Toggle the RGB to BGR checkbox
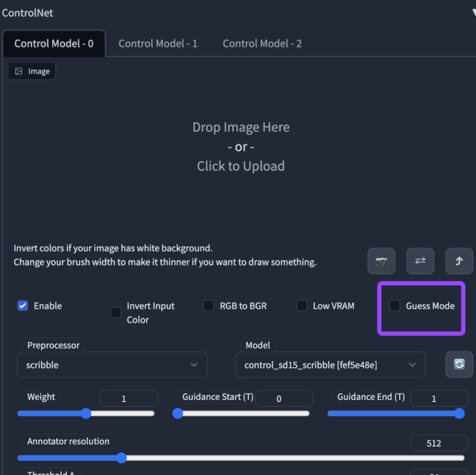The height and width of the screenshot is (475, 476). coord(209,306)
